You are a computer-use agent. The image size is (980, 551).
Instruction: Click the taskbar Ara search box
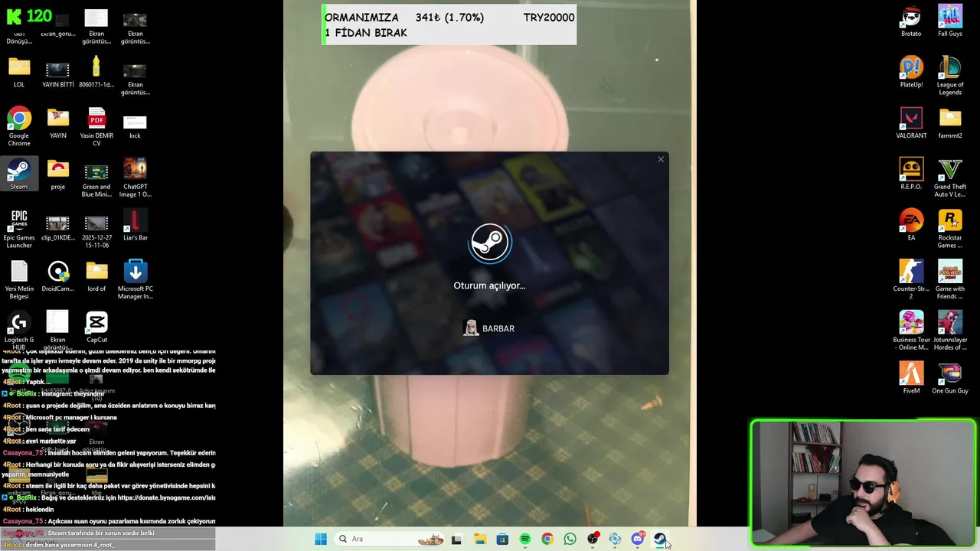(x=390, y=540)
